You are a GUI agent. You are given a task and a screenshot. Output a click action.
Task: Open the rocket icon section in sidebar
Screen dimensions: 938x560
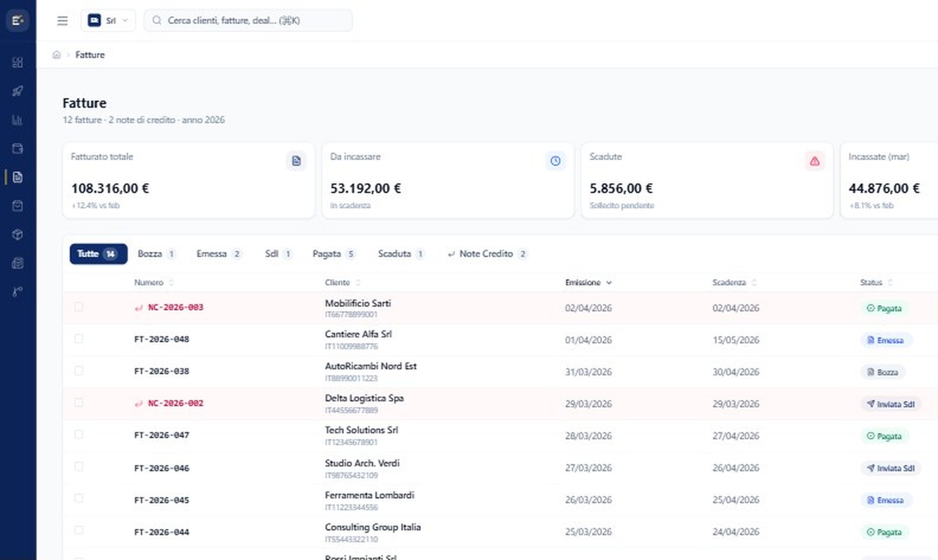[17, 91]
